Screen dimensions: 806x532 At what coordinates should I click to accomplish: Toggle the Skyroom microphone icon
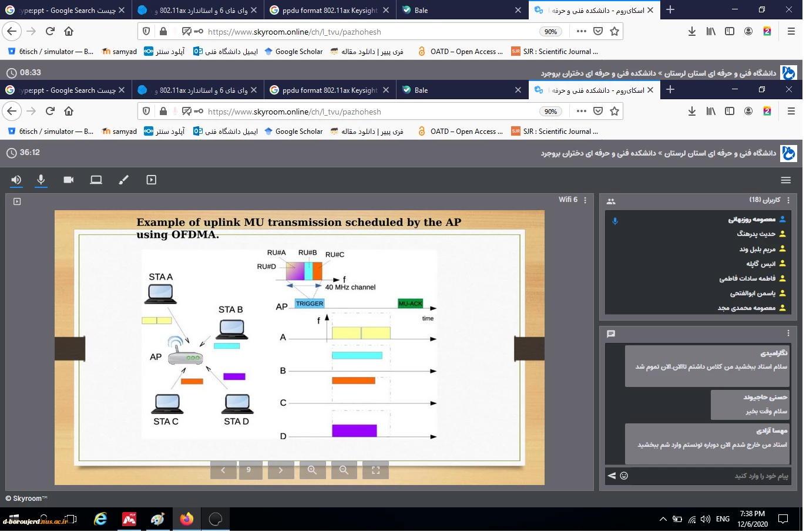(x=41, y=180)
